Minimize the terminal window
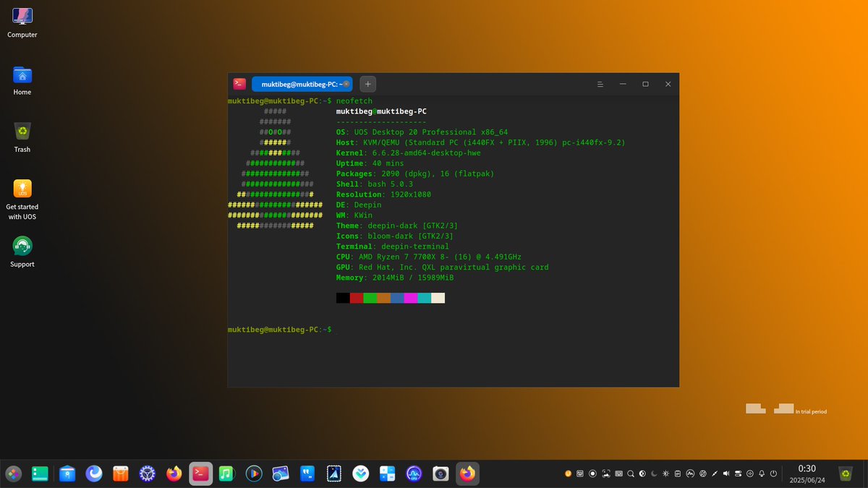868x488 pixels. (x=623, y=84)
